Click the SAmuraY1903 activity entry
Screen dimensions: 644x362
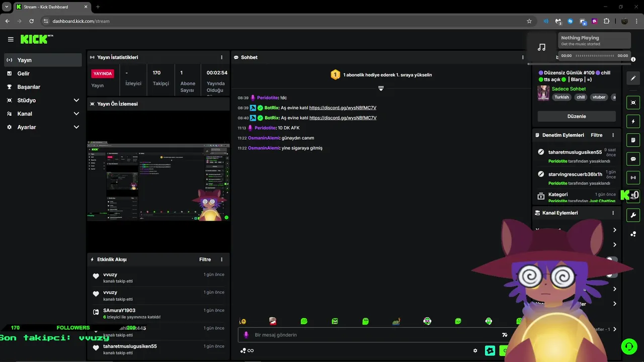158,313
